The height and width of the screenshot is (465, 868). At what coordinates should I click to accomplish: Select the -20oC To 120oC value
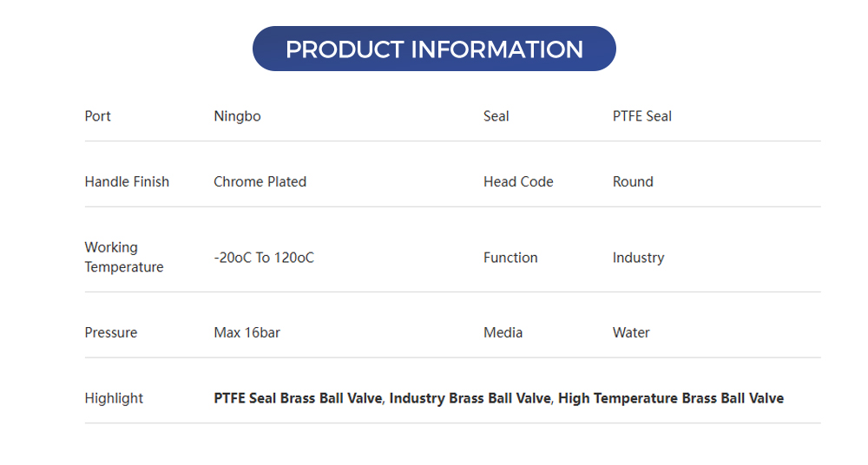click(264, 258)
